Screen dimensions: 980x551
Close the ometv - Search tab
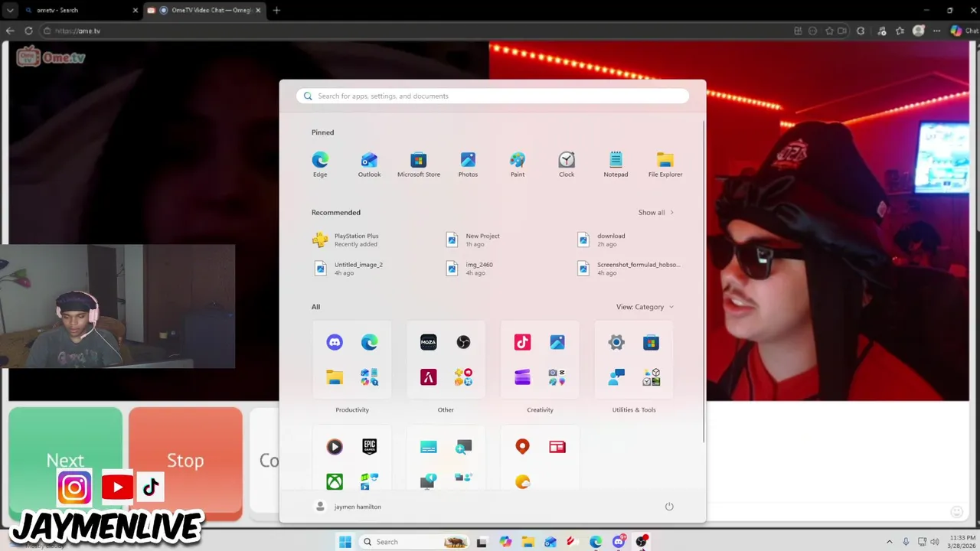coord(136,10)
